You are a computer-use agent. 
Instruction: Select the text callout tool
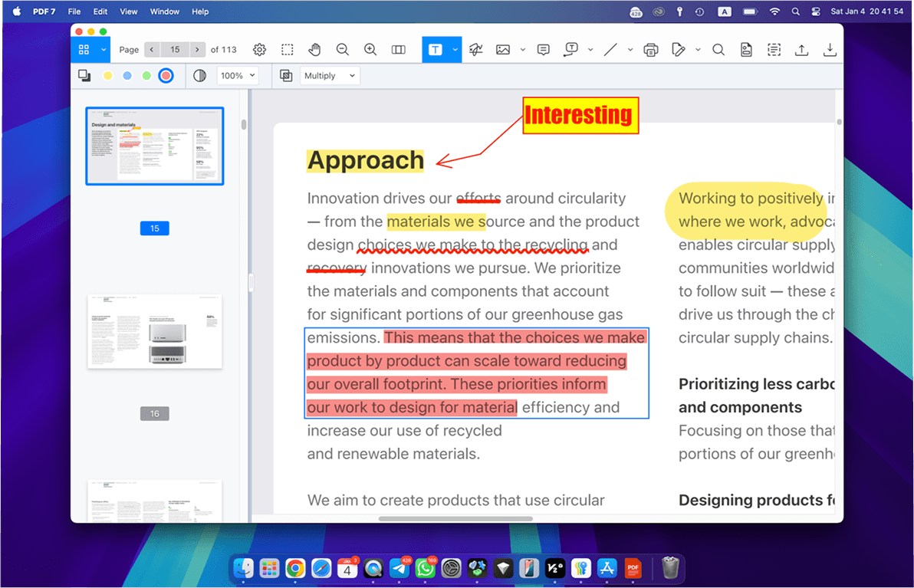coord(570,50)
